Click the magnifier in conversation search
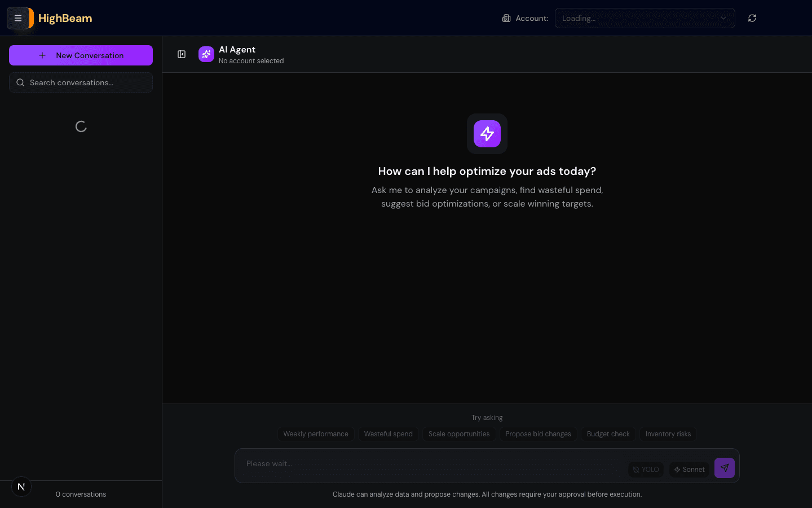 tap(20, 82)
